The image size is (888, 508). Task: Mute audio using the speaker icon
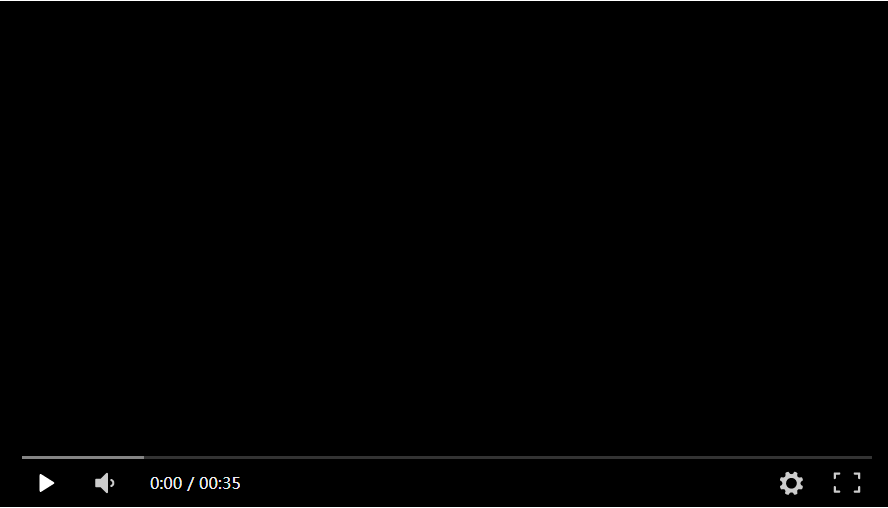pos(105,483)
